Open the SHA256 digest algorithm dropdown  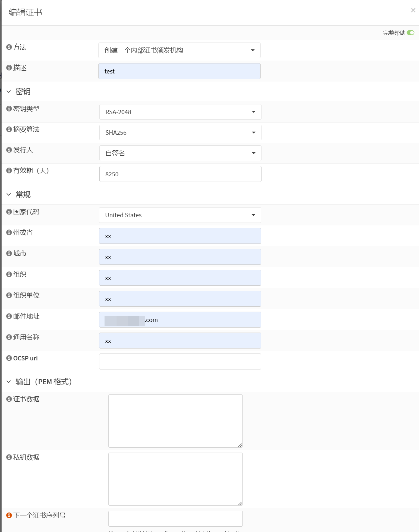click(180, 133)
